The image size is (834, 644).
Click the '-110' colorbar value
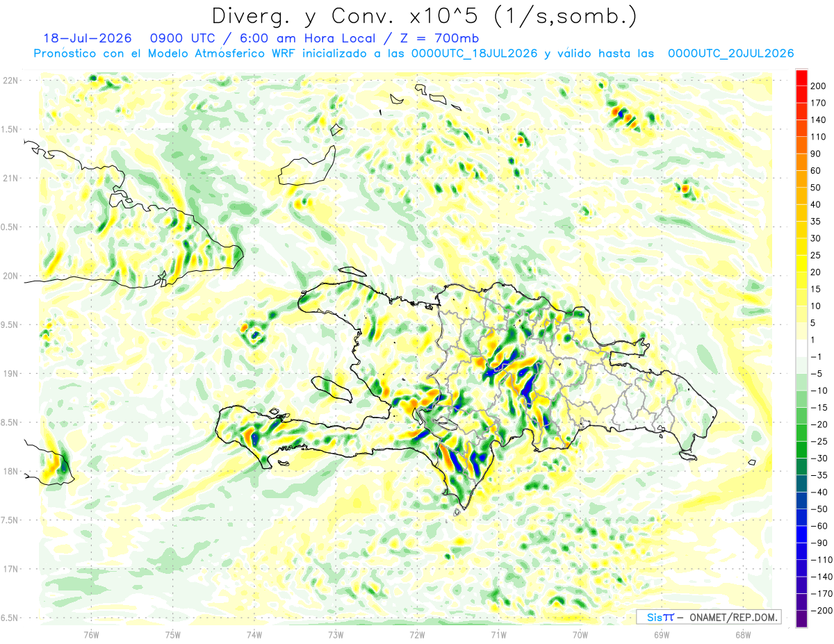click(x=821, y=560)
